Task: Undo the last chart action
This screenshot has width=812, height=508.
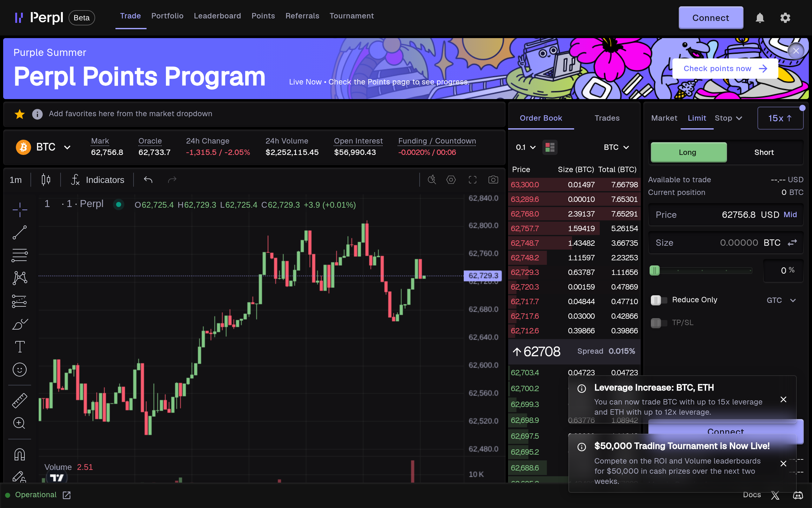Action: pyautogui.click(x=148, y=180)
